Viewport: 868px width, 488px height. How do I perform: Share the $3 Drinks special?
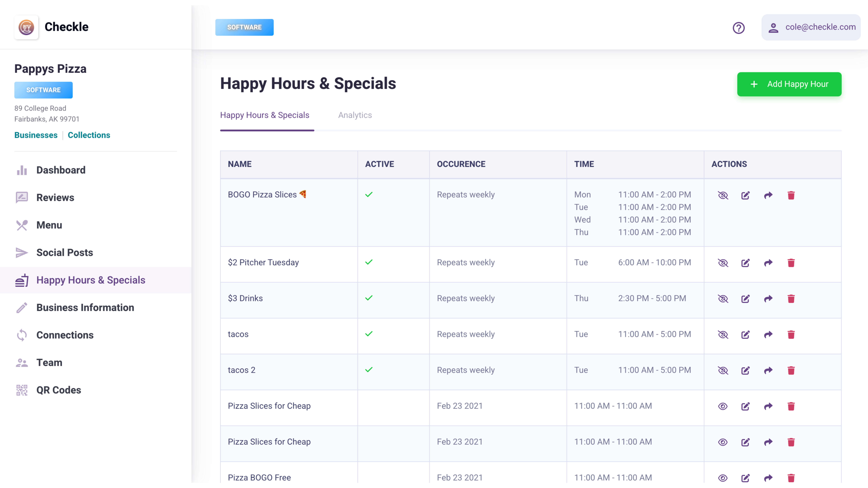(x=768, y=299)
